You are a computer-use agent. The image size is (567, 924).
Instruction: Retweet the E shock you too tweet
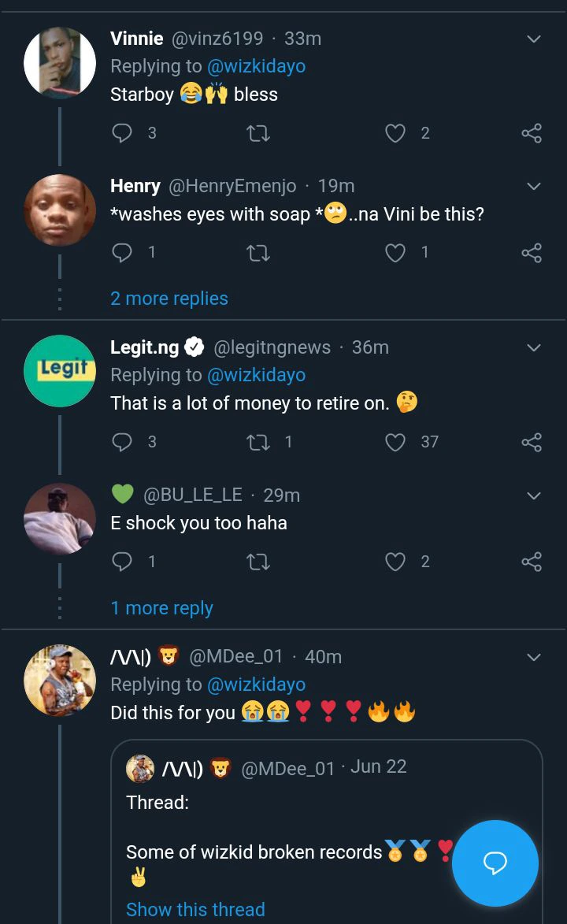coord(258,562)
